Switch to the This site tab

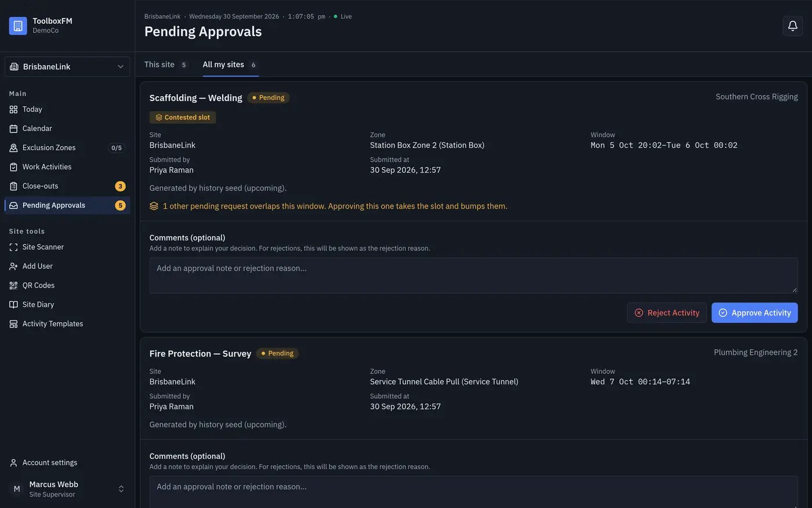[166, 64]
